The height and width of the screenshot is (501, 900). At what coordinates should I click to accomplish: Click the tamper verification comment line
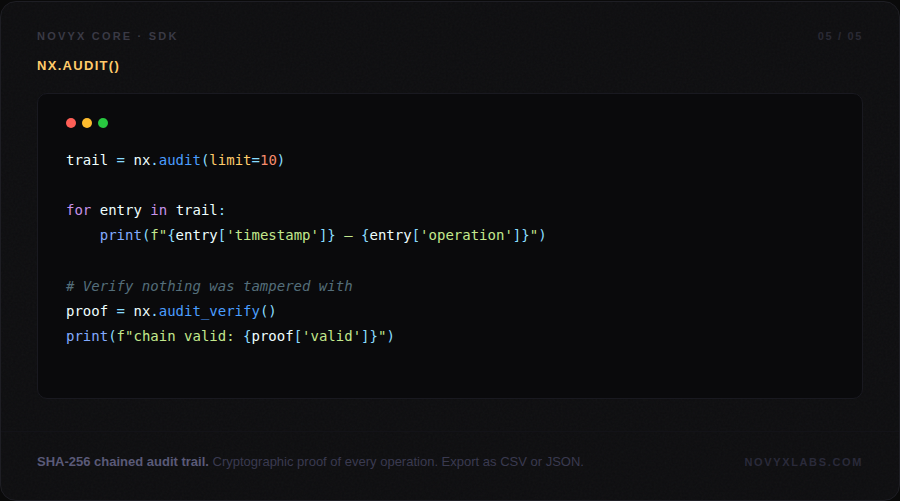click(209, 286)
